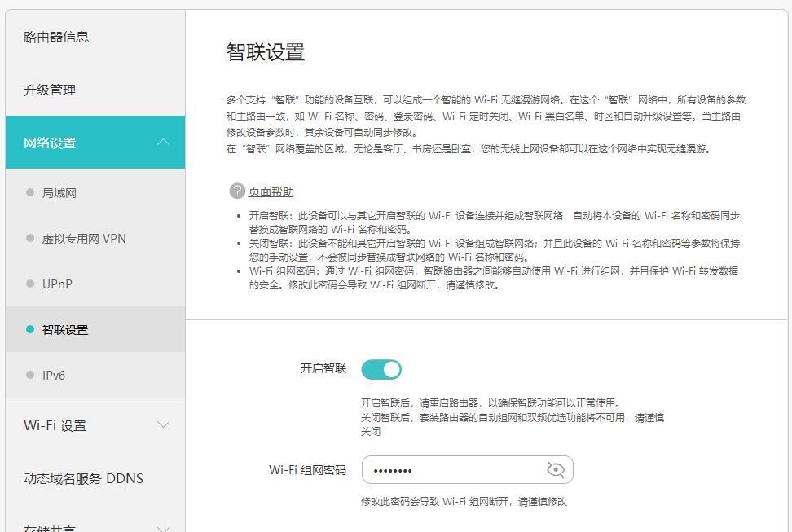
Task: Click the question mark icon beside 页面帮助
Action: [x=236, y=190]
